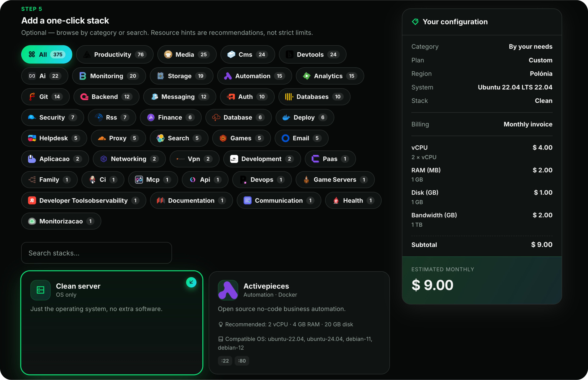Click the Security cloud icon
The width and height of the screenshot is (588, 380).
(32, 117)
